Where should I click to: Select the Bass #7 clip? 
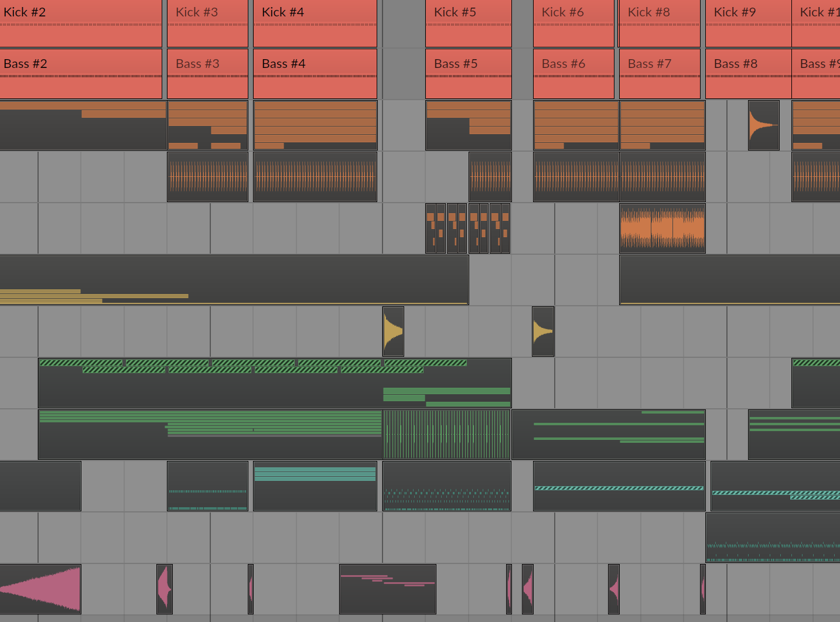coord(660,74)
